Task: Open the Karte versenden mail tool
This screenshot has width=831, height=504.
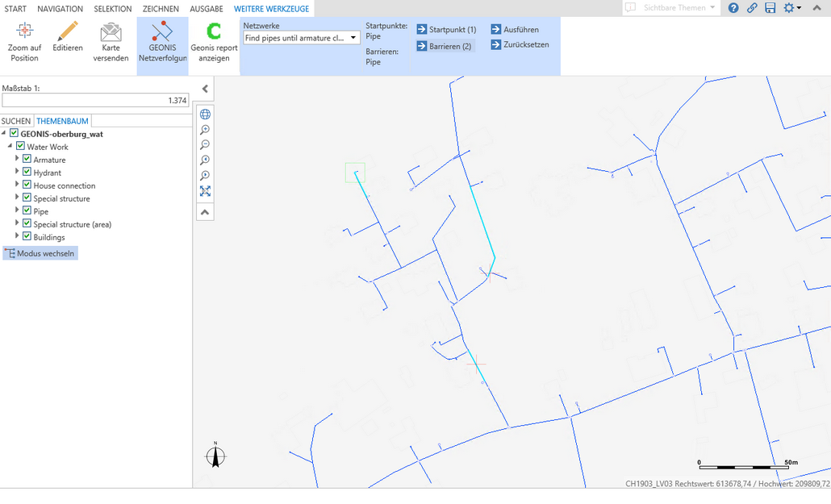Action: point(111,43)
